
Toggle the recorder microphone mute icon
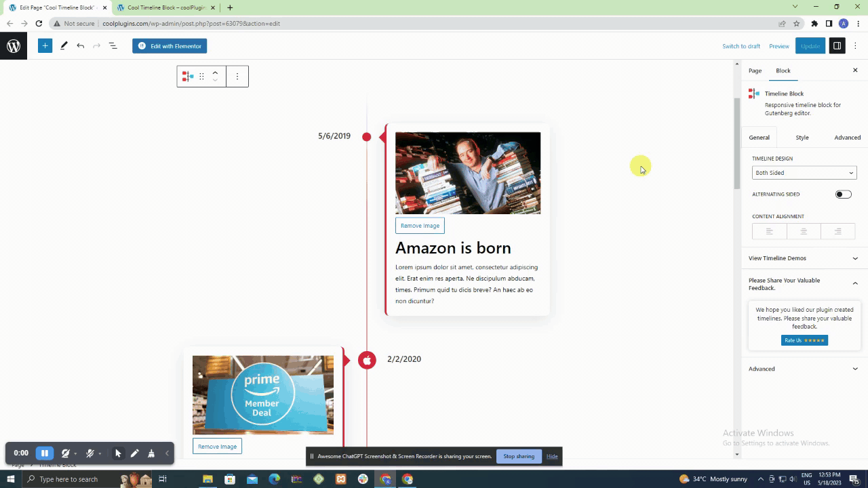tap(90, 453)
